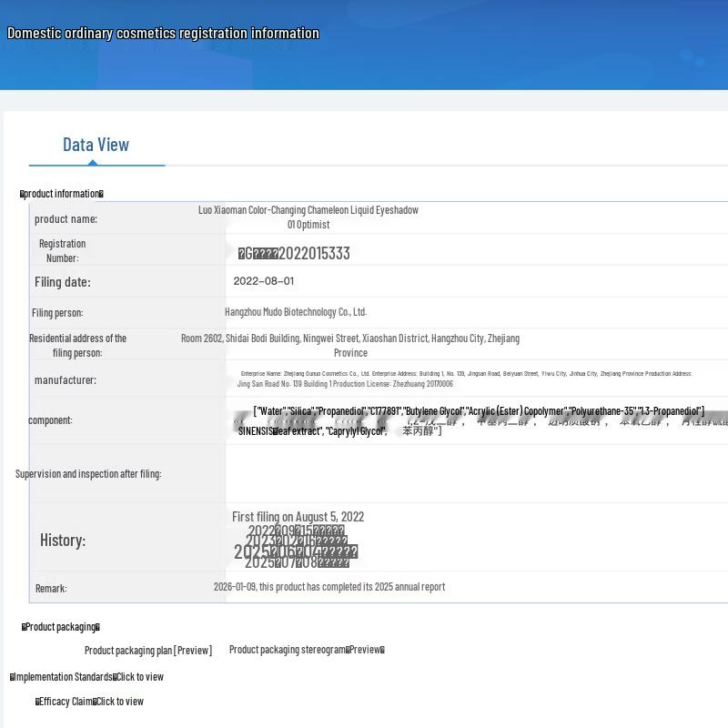The width and height of the screenshot is (728, 728).
Task: Click the 'manufacturer:' row label
Action: [x=65, y=380]
